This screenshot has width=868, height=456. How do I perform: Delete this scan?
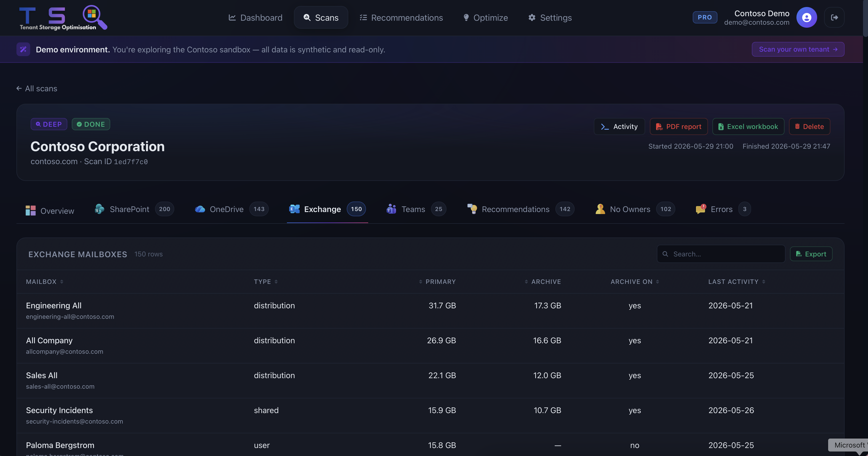click(809, 126)
